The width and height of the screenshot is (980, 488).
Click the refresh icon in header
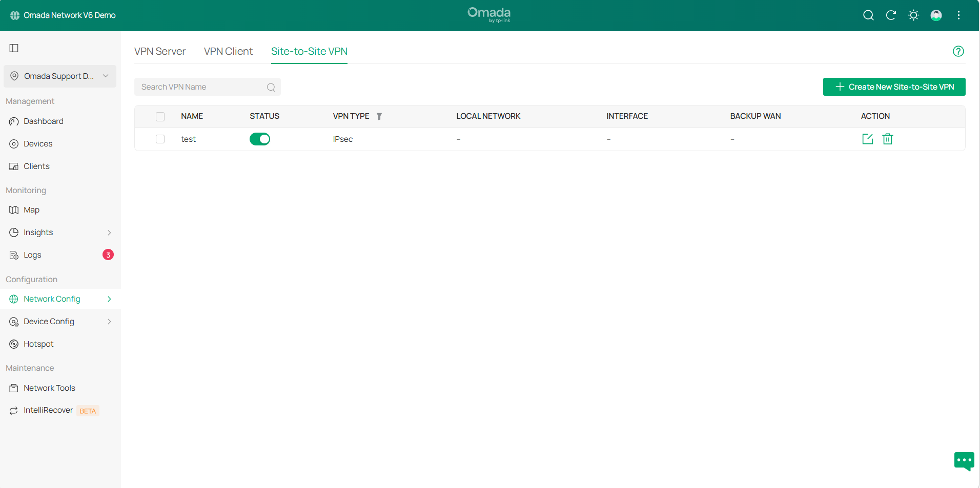click(x=891, y=15)
